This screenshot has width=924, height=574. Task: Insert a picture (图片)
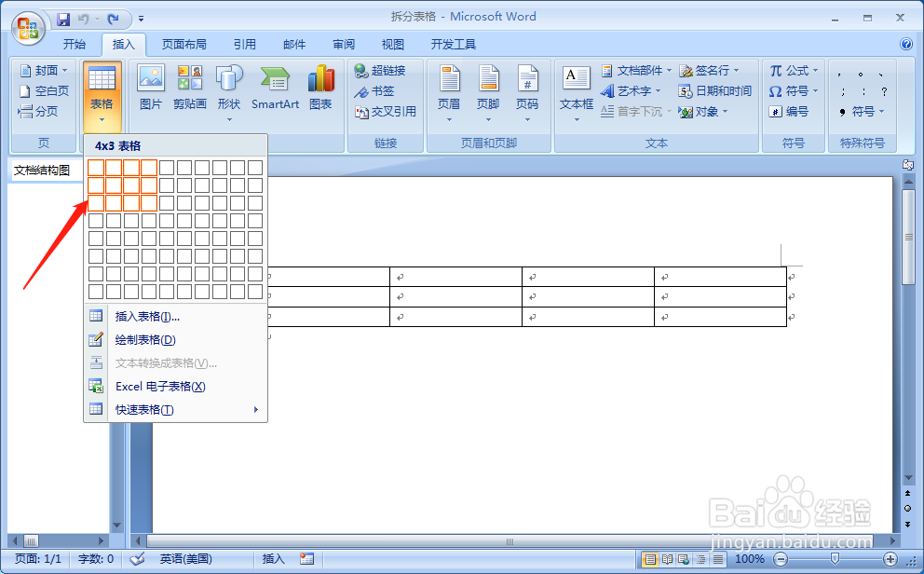click(151, 89)
